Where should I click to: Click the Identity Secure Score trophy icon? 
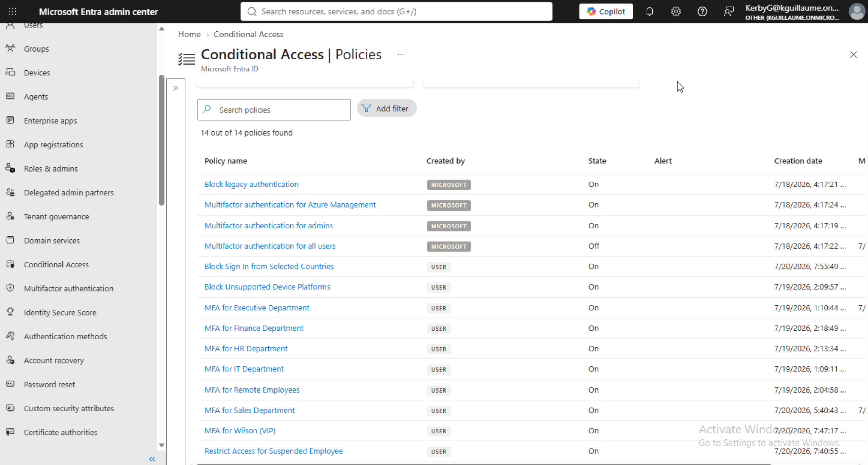11,312
